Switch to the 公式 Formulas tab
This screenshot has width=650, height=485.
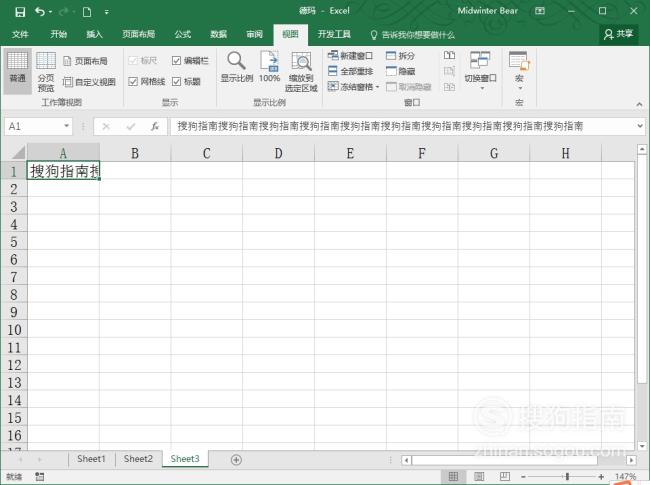[x=182, y=34]
